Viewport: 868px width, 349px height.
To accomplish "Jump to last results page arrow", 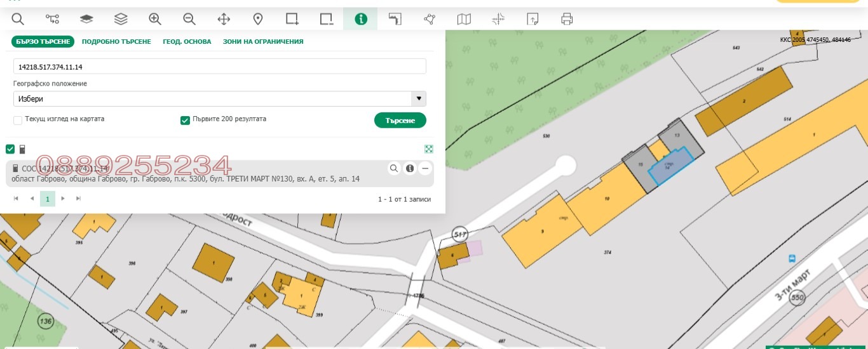I will pos(78,199).
